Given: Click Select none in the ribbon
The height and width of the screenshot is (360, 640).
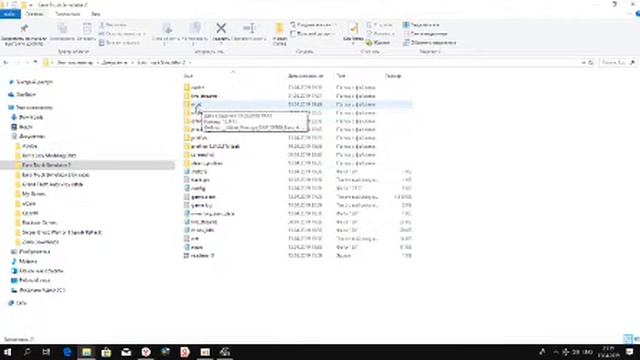Looking at the screenshot, I should [x=425, y=34].
